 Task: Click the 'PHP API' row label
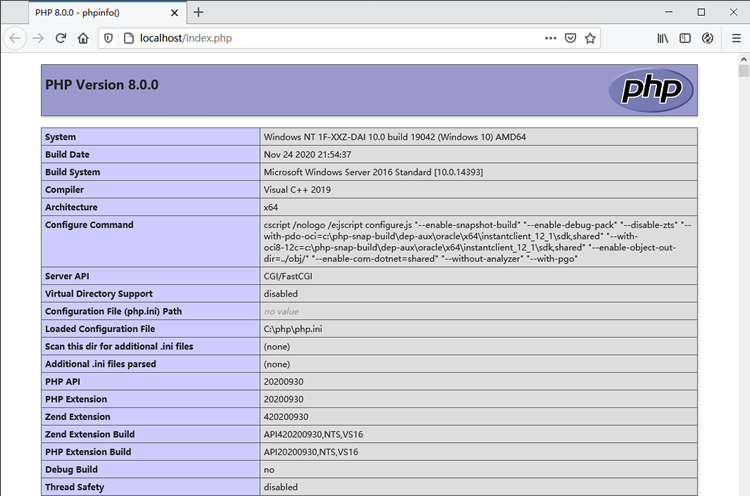pyautogui.click(x=63, y=382)
